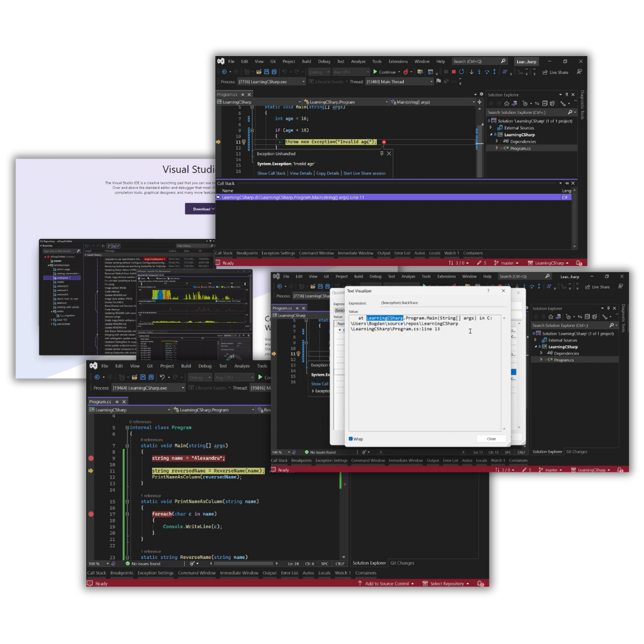The image size is (644, 644).
Task: Open the Debug menu in top window
Action: click(x=323, y=61)
